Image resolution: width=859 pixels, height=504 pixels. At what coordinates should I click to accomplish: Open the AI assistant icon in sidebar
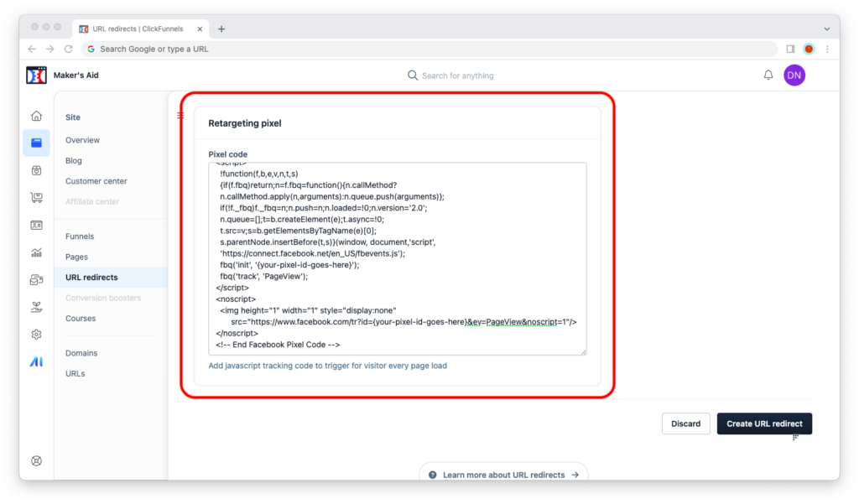pyautogui.click(x=36, y=361)
